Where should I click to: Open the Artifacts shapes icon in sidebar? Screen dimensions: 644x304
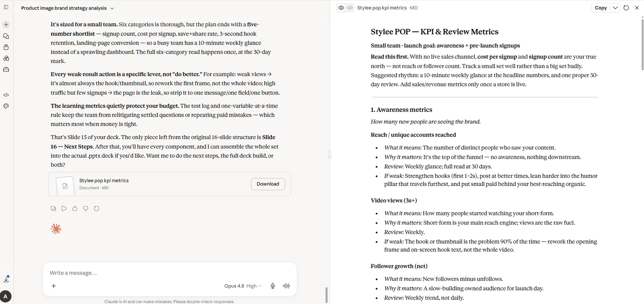tap(6, 58)
